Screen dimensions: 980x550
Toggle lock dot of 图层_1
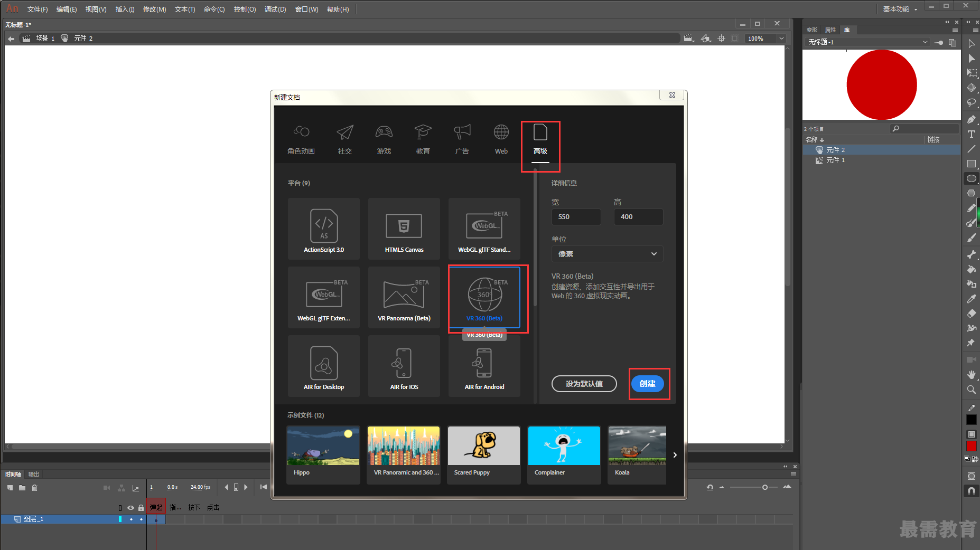(x=141, y=519)
